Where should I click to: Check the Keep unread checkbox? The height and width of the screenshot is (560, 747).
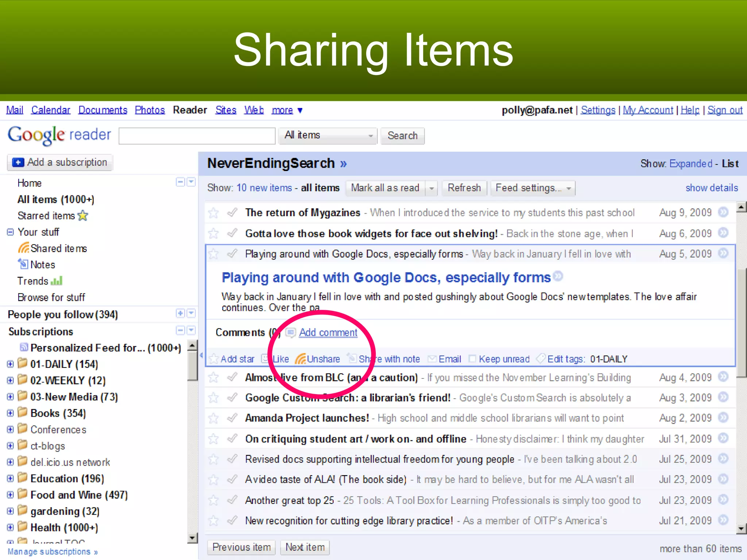pyautogui.click(x=472, y=359)
